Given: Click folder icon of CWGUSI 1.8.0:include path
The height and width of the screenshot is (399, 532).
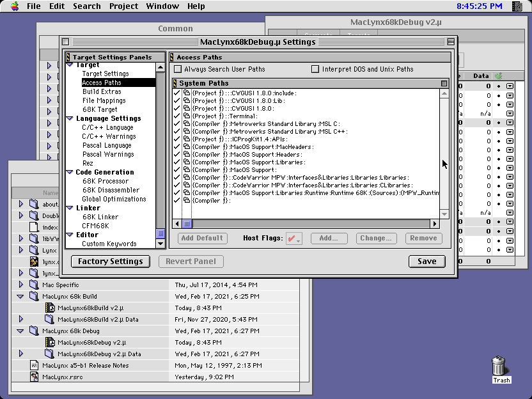Looking at the screenshot, I should [187, 93].
